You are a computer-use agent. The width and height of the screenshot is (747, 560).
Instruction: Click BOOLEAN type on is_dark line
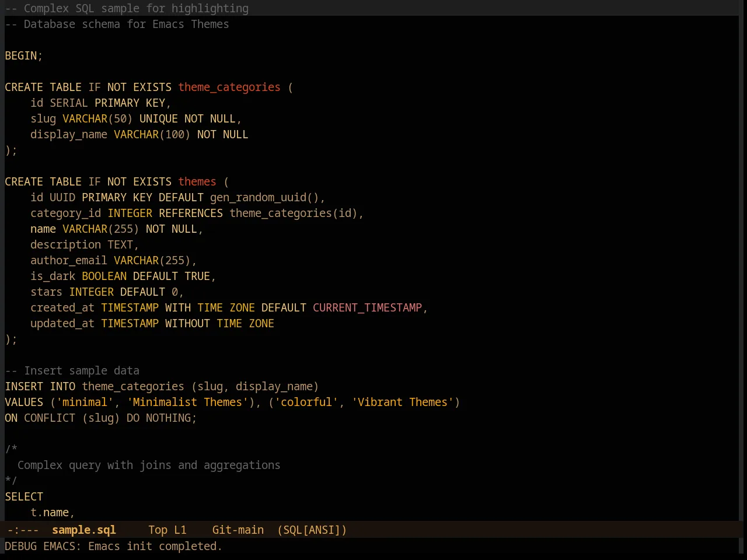click(104, 276)
